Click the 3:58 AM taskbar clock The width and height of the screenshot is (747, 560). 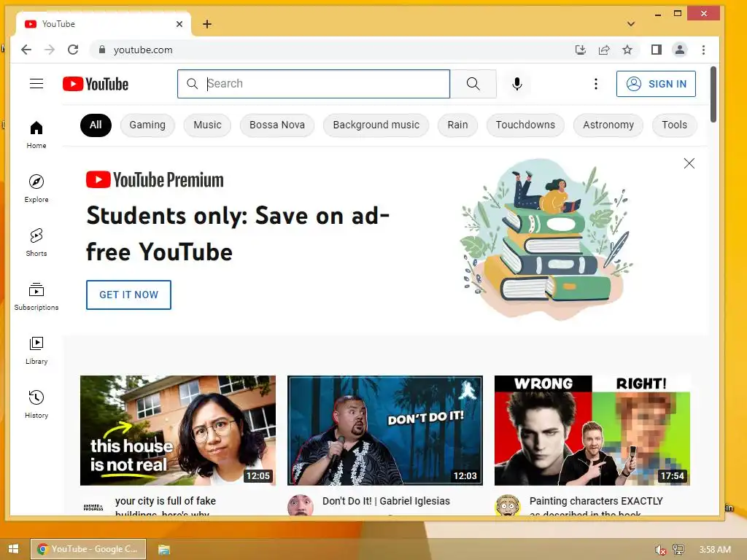[715, 550]
